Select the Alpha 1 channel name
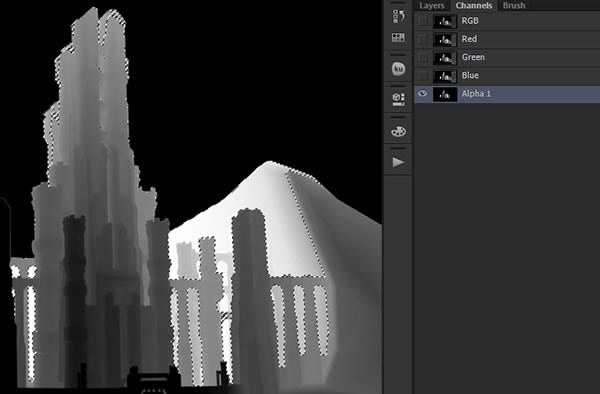Screen dimensions: 600x394 476,94
